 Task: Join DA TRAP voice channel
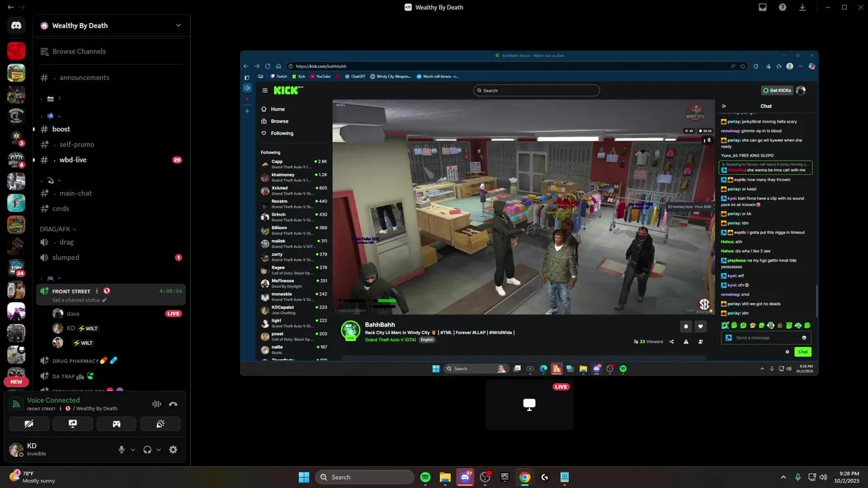coord(112,376)
